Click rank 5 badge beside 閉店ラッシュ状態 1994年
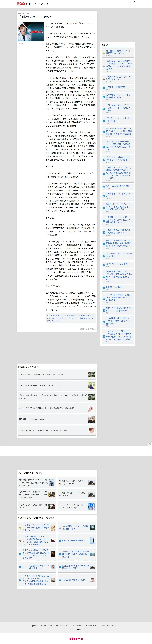 click(x=20, y=554)
